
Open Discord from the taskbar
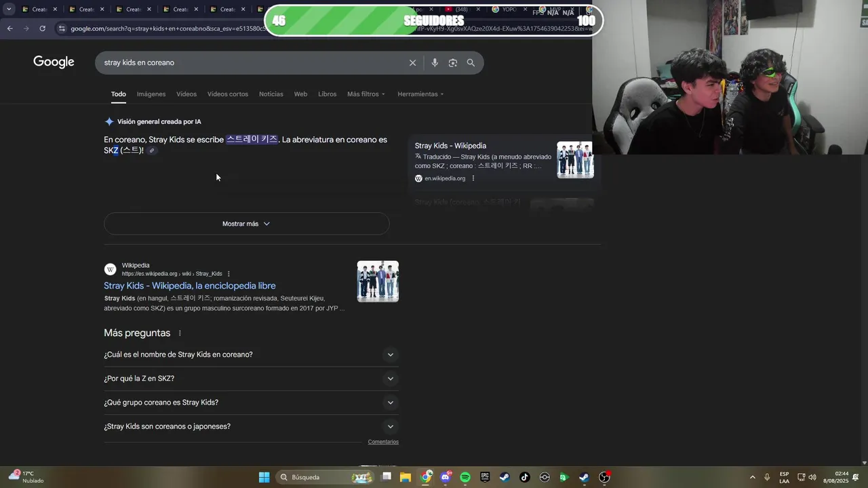click(x=446, y=477)
